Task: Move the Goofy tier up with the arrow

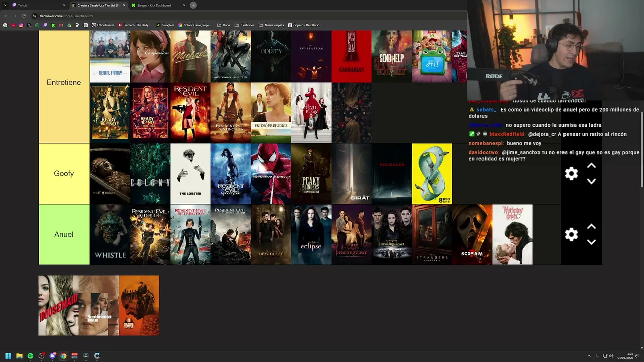Action: tap(591, 166)
